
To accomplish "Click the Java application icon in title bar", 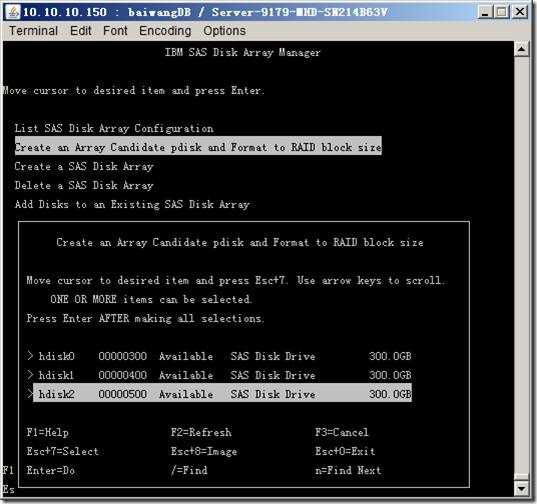I will tap(13, 12).
